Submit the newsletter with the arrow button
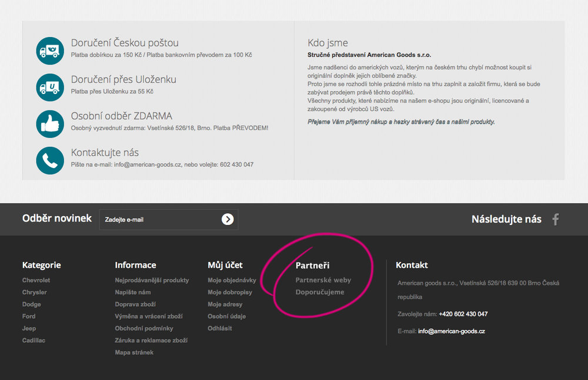This screenshot has height=380, width=588. coord(228,219)
